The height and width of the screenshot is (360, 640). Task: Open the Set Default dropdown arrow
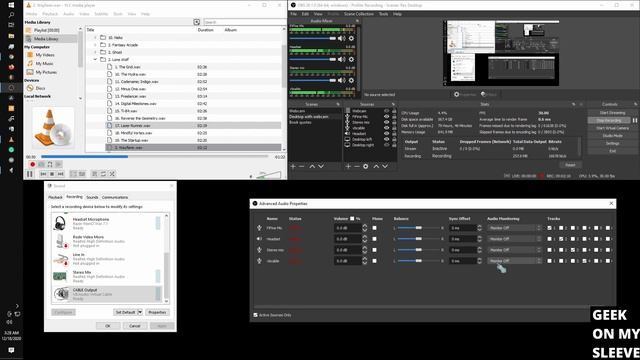click(140, 312)
